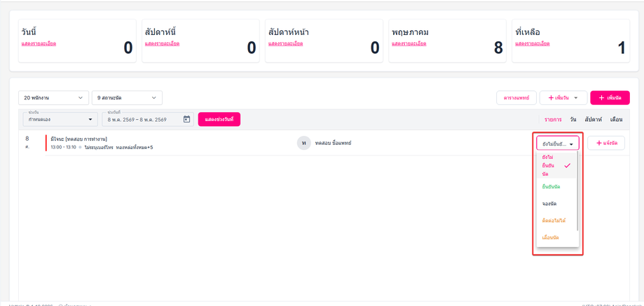Viewport: 644px width, 306px height.
Task: Click the ท doctor avatar circle
Action: pos(303,143)
